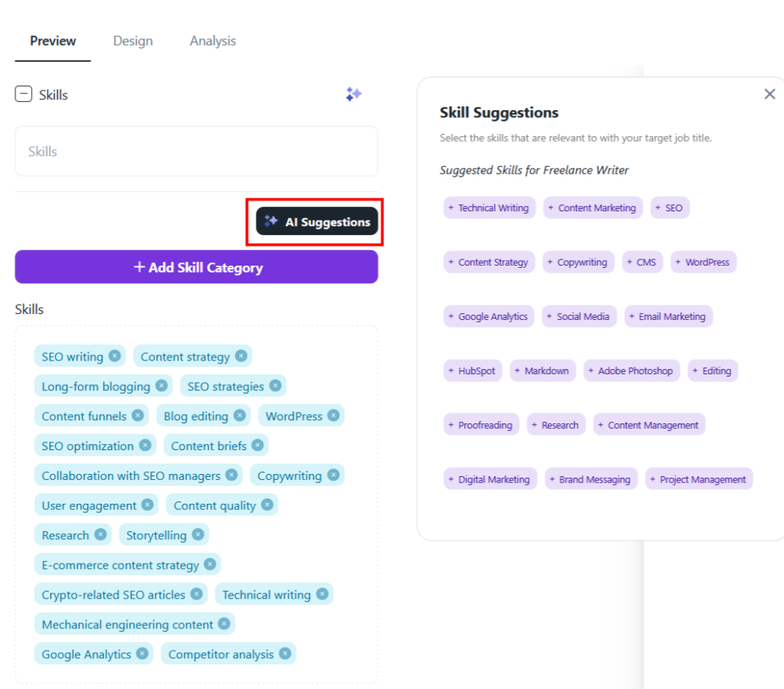The height and width of the screenshot is (689, 784).
Task: Click the sparkle AI icon beside Skills header
Action: tap(354, 94)
